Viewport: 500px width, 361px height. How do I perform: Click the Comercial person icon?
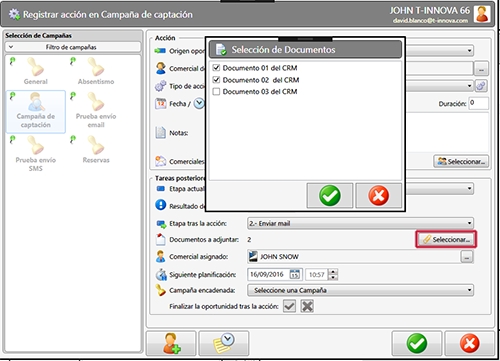161,68
